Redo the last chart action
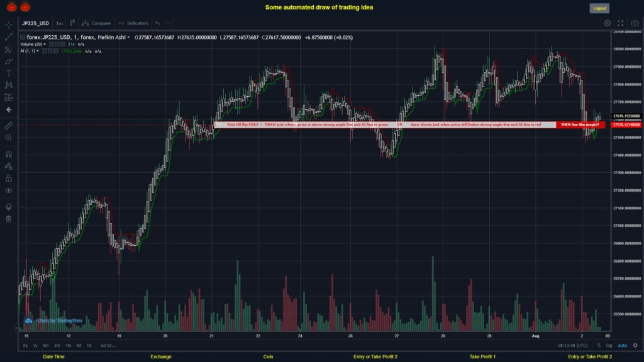This screenshot has height=362, width=644. [167, 23]
